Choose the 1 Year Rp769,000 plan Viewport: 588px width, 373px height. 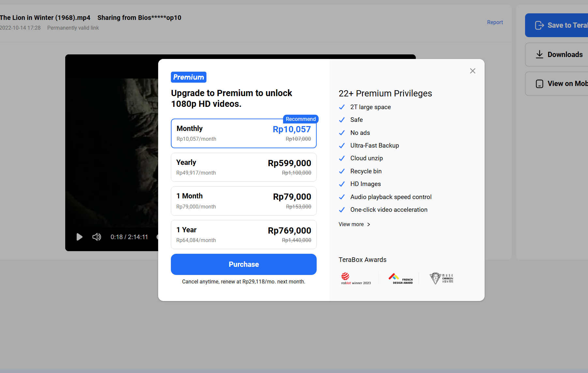244,235
